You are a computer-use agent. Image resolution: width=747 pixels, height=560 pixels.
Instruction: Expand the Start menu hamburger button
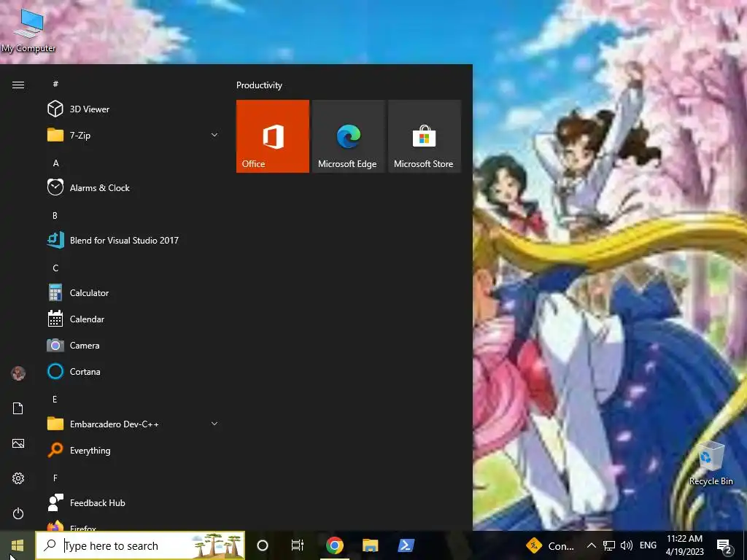click(18, 85)
